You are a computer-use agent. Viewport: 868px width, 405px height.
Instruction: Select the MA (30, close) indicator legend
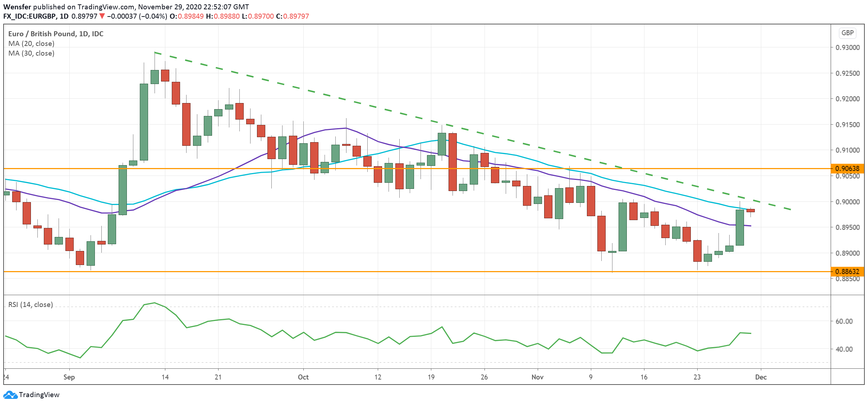coord(31,53)
